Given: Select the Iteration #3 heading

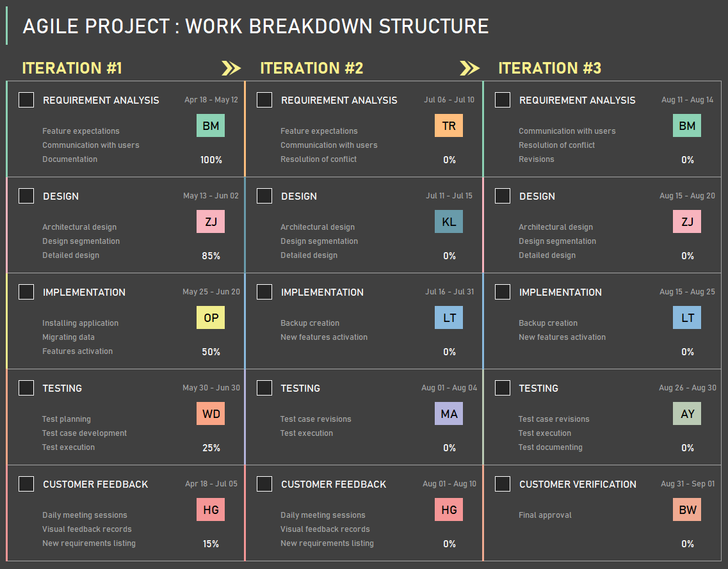Looking at the screenshot, I should (549, 68).
